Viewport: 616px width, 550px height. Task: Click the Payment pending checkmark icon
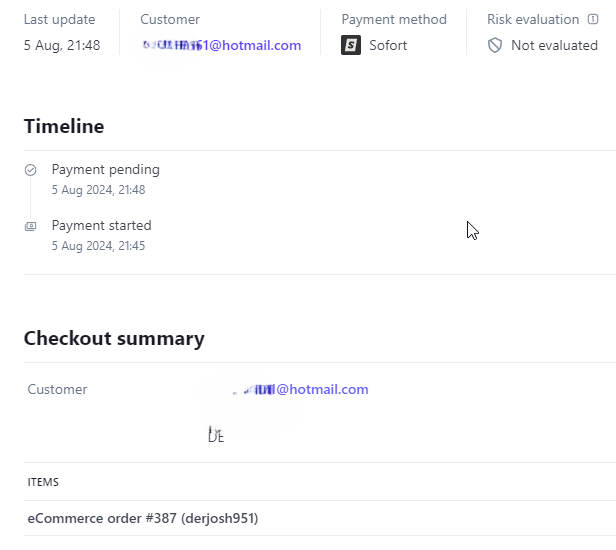point(31,170)
